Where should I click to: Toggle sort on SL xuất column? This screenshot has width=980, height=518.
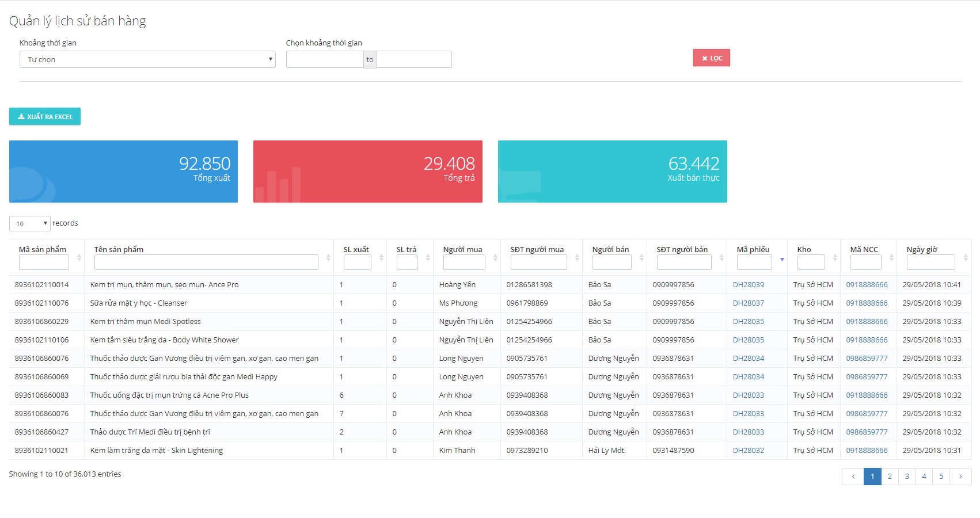[x=381, y=258]
